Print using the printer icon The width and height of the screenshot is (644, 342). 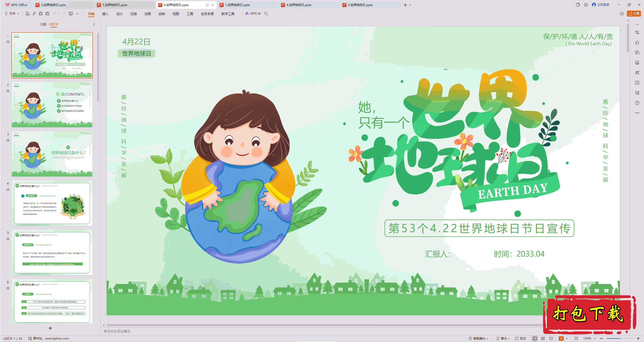pyautogui.click(x=41, y=14)
